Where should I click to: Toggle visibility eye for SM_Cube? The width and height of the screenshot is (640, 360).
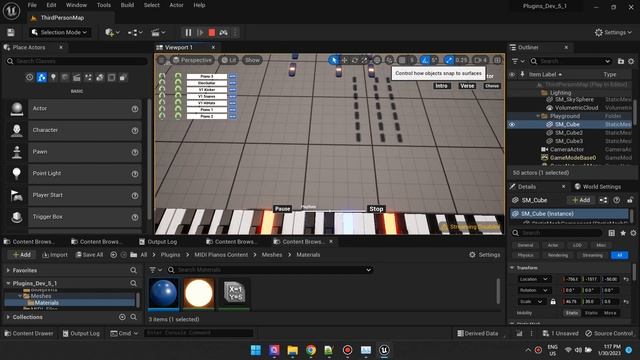512,124
